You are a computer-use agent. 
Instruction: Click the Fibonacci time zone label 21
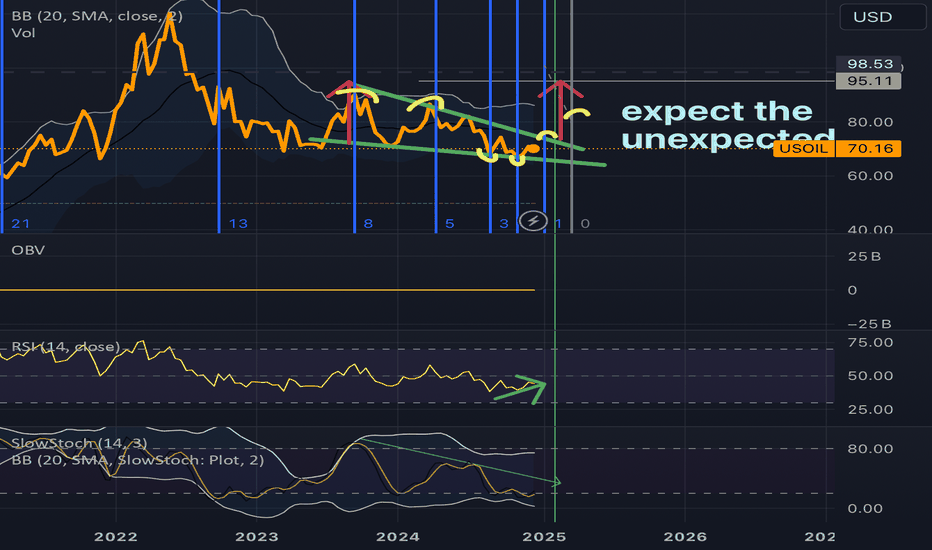20,224
